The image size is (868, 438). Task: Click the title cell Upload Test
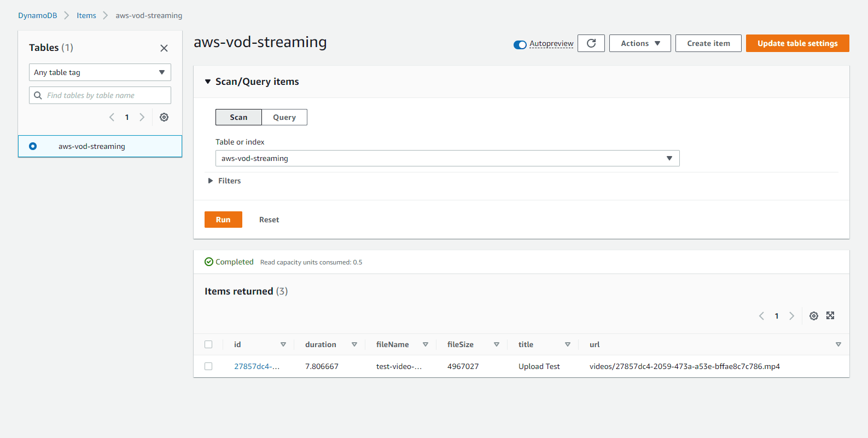[x=539, y=366]
